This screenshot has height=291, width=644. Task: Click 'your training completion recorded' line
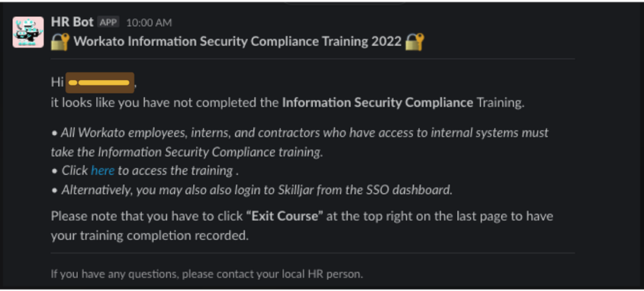149,236
